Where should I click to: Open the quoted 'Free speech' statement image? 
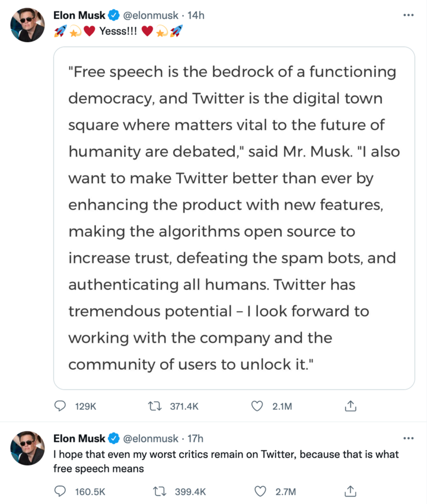click(x=234, y=218)
